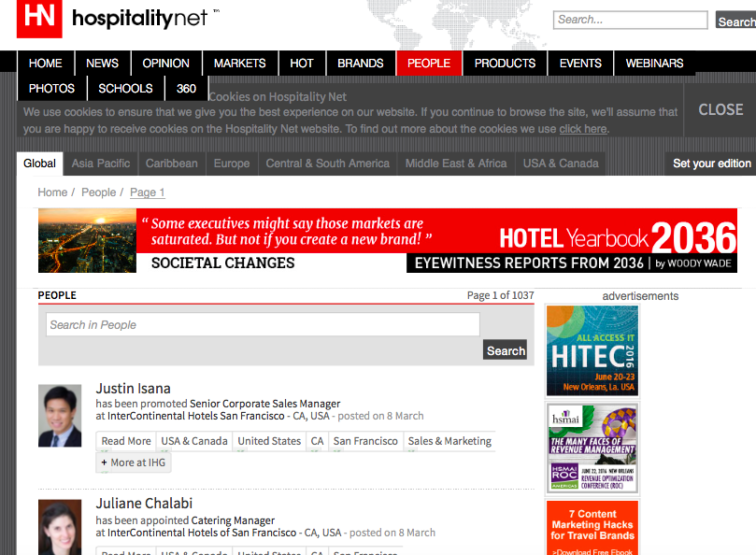Select Middle East & Africa tab

tap(456, 164)
